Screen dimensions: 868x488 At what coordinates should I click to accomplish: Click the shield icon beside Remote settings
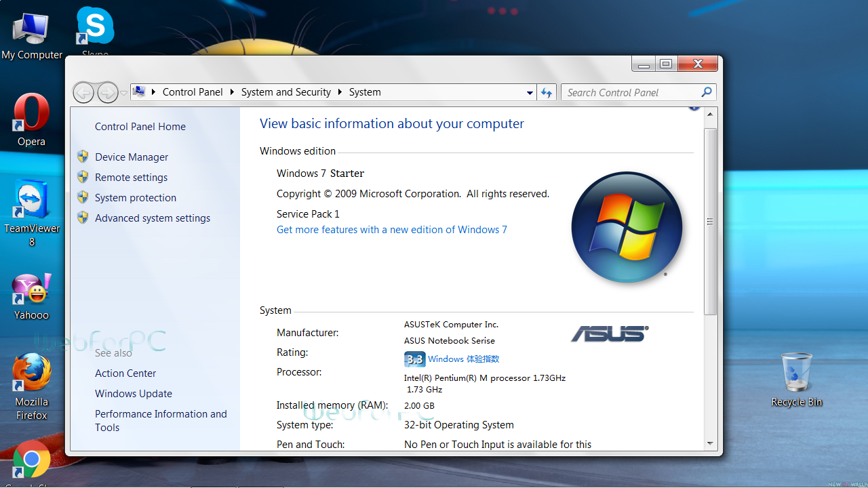pyautogui.click(x=83, y=177)
